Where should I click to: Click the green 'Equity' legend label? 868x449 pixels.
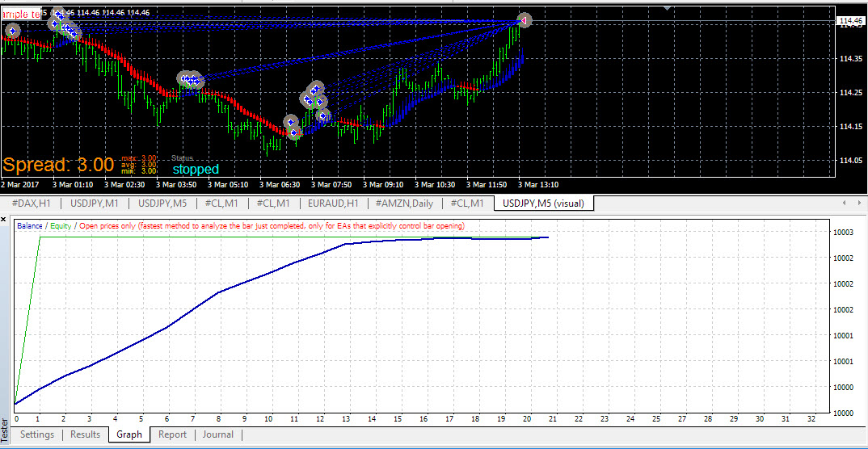(x=61, y=225)
